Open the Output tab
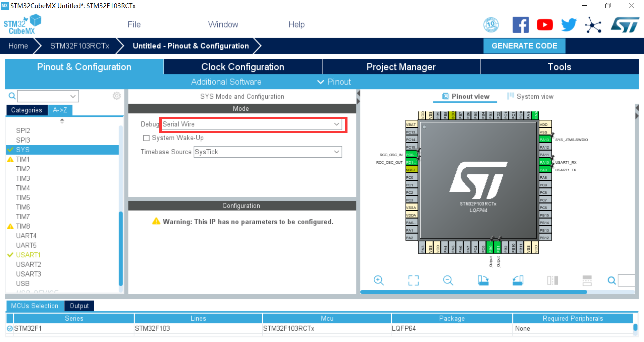 tap(79, 306)
